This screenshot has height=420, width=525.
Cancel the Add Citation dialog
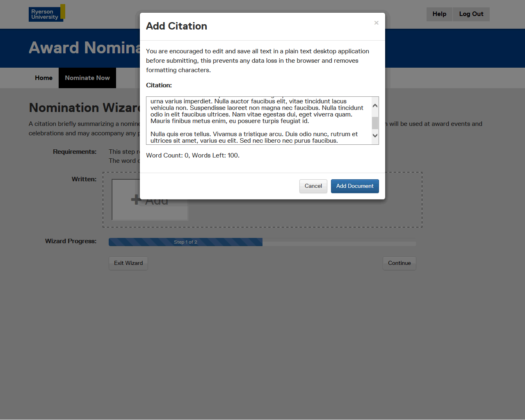313,186
